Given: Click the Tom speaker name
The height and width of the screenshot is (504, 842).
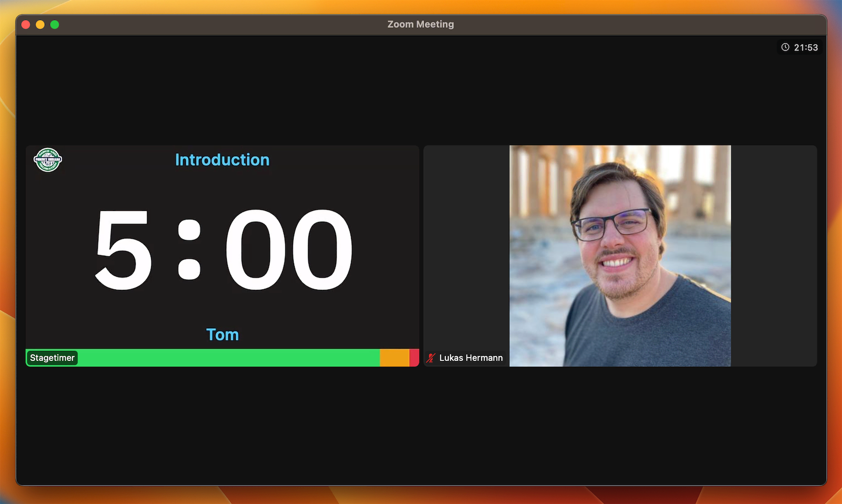Looking at the screenshot, I should (222, 334).
